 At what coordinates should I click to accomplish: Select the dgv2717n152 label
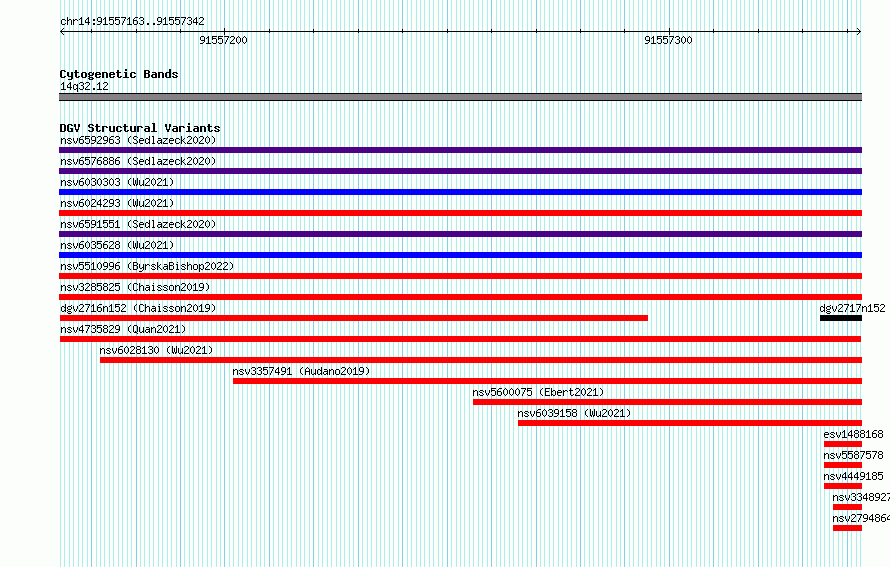coord(853,308)
